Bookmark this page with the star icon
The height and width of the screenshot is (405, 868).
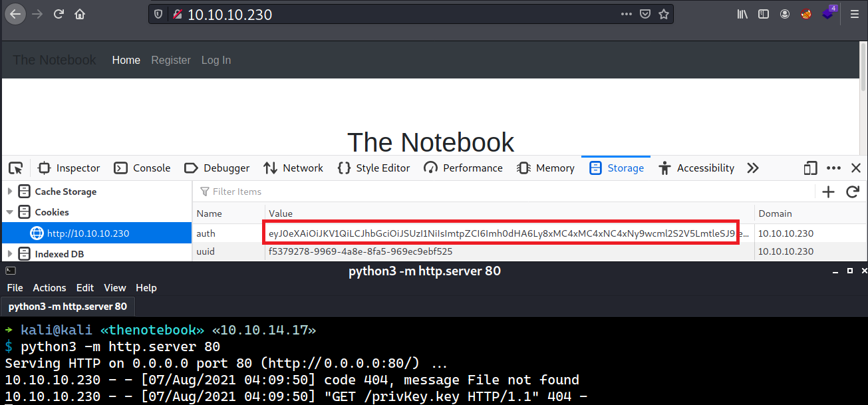(663, 14)
